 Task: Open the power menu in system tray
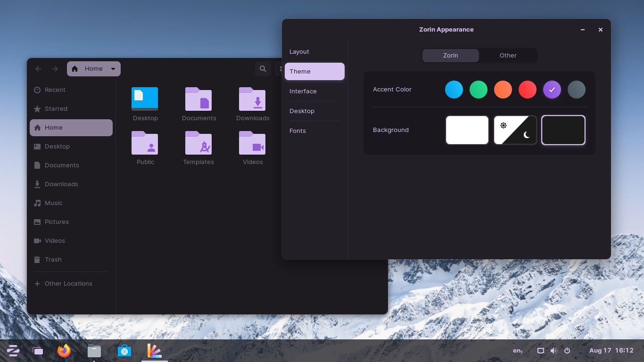coord(567,351)
